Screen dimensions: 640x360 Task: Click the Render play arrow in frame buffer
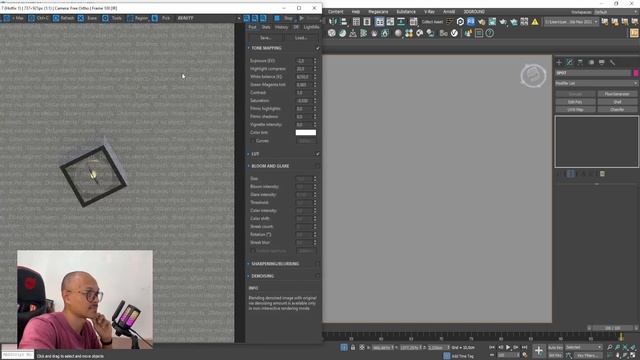click(x=302, y=18)
